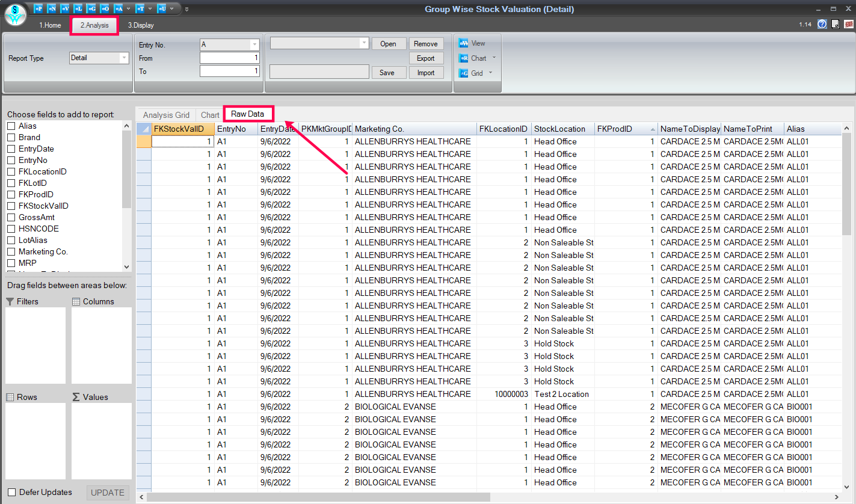Select the Raw Data tab
Screen dimensions: 856x504
(248, 114)
